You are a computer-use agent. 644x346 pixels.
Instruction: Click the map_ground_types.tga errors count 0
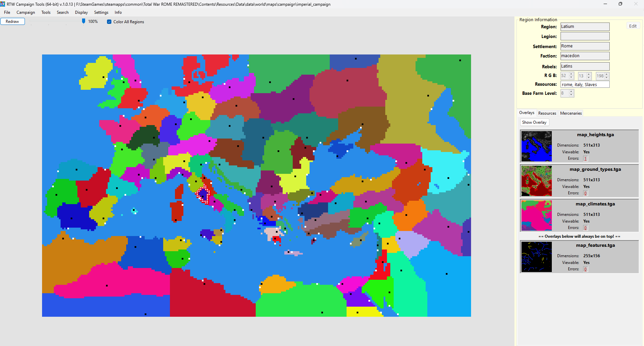click(585, 193)
